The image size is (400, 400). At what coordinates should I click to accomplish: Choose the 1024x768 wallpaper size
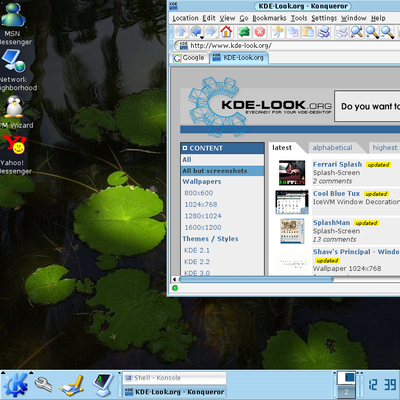(x=201, y=204)
